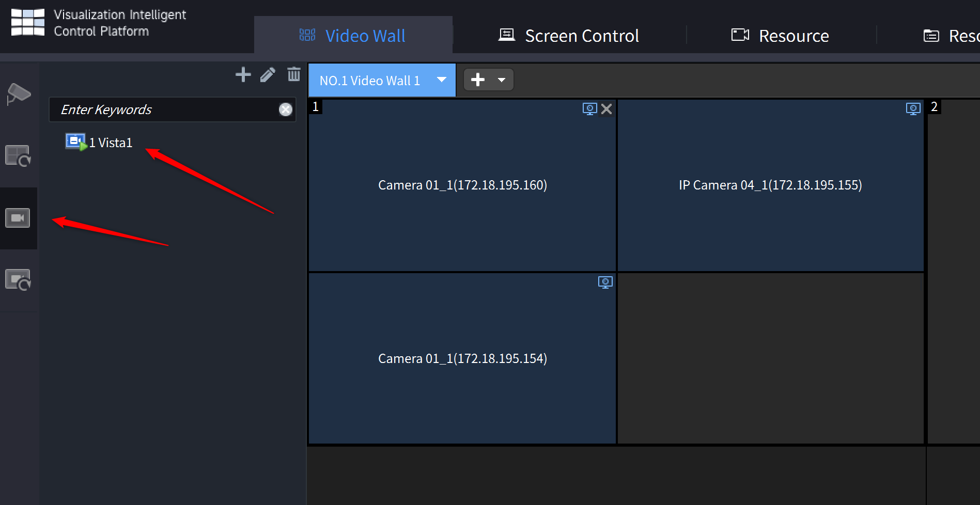Click monitor icon on Camera 172.18.195.154 window
This screenshot has height=505, width=980.
tap(605, 282)
